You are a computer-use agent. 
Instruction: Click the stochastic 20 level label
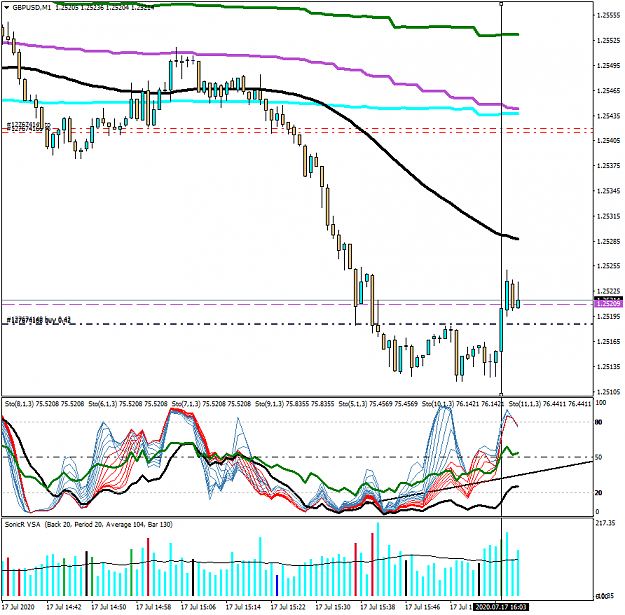(598, 493)
